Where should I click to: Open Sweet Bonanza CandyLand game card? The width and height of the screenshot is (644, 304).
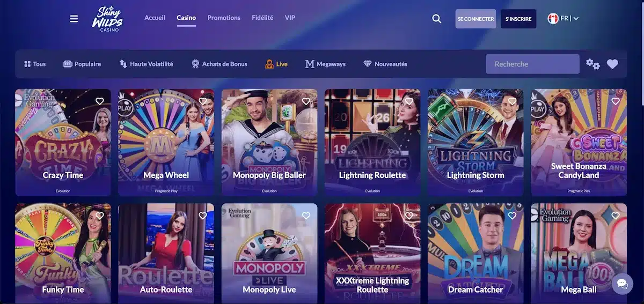coord(579,142)
